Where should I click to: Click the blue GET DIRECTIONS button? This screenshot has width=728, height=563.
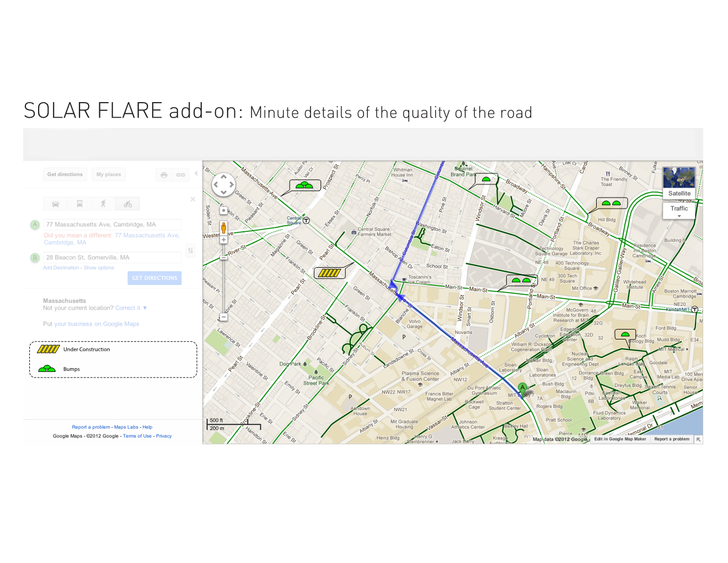click(154, 278)
